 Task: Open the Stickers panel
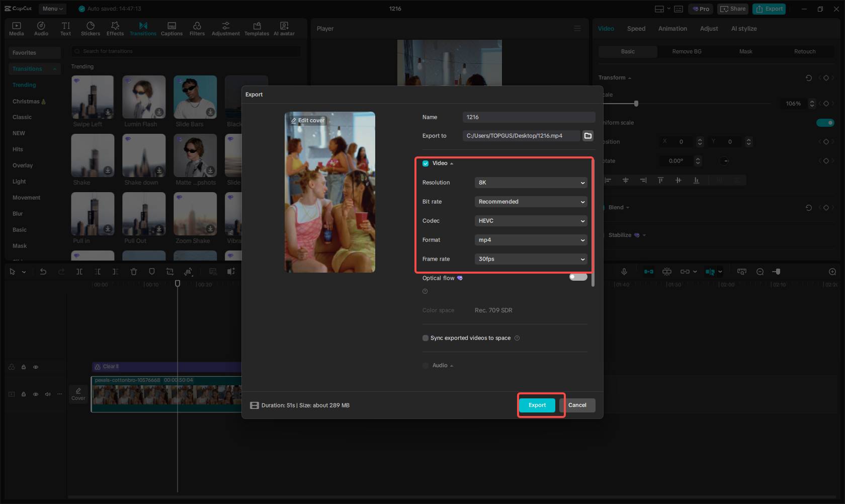click(91, 28)
